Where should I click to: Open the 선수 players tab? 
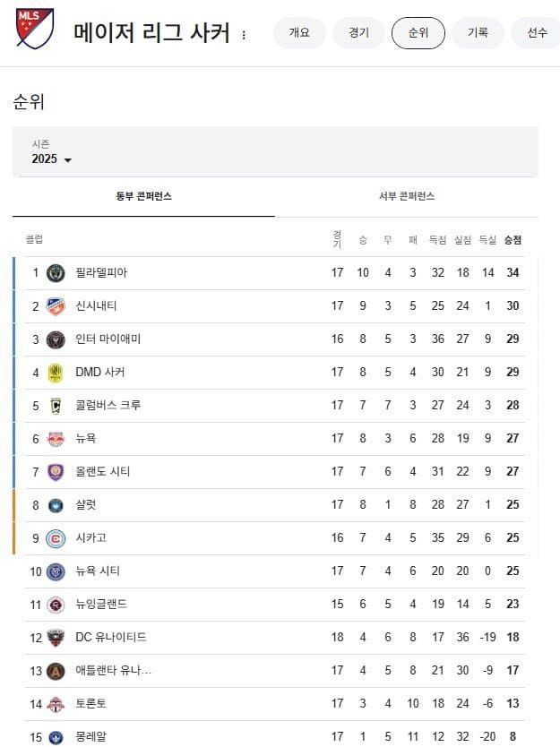pyautogui.click(x=536, y=33)
